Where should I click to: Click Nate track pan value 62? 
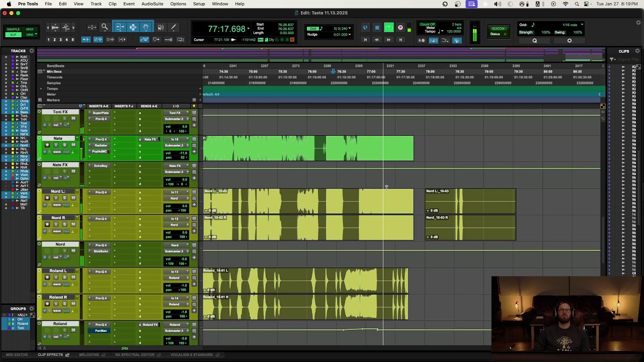[x=182, y=157]
